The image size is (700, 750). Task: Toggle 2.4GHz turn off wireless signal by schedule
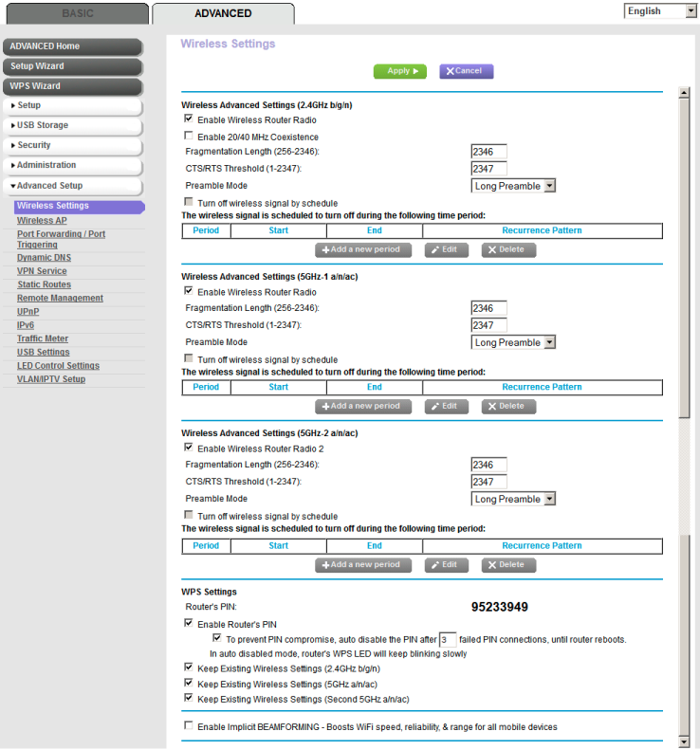(189, 202)
